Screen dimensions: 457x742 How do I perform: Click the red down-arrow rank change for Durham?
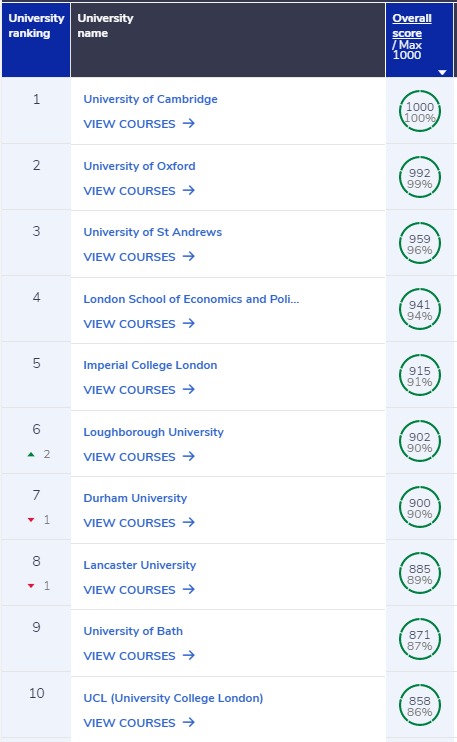tap(31, 520)
